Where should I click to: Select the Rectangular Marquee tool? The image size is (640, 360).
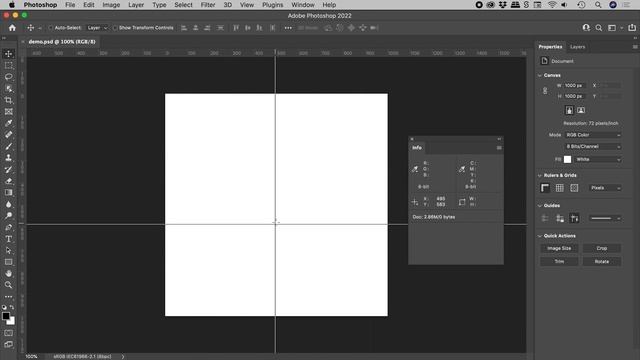(9, 65)
